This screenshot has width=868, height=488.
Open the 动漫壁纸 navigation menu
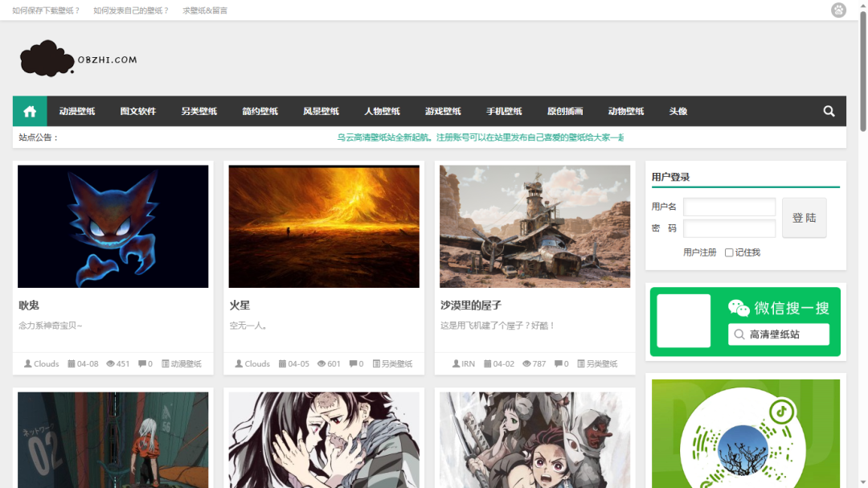77,111
